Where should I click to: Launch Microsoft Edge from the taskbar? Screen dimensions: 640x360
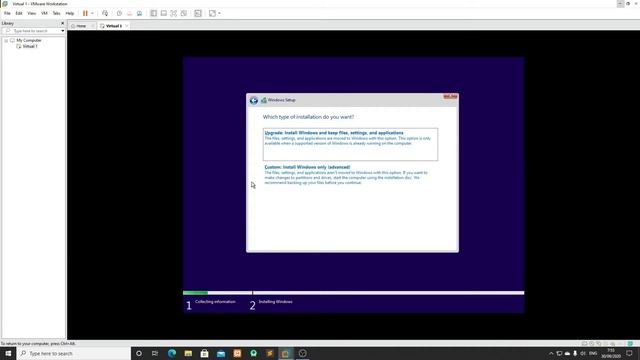tap(172, 353)
